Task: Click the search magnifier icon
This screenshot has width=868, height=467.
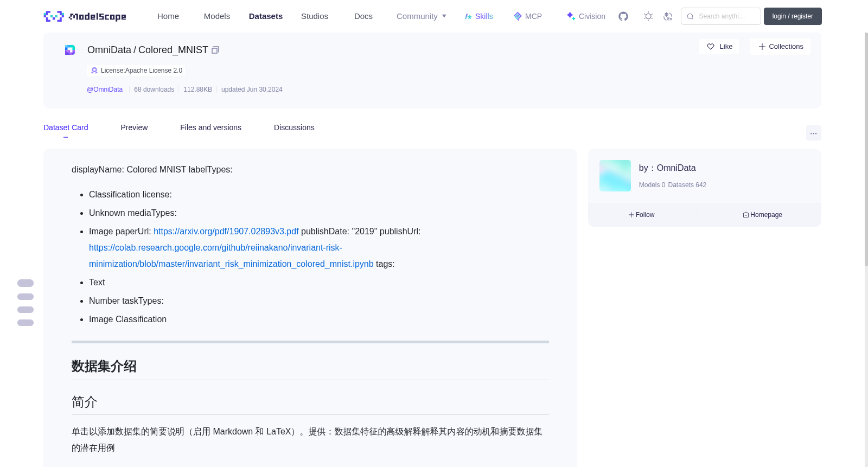Action: [690, 16]
